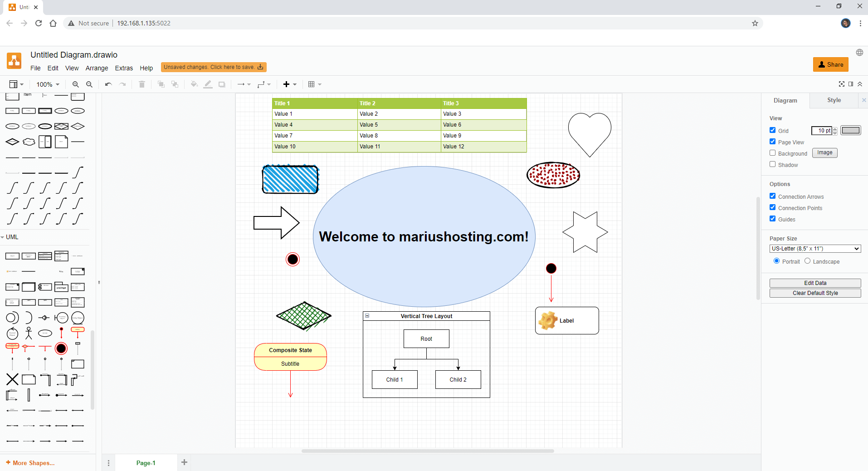The width and height of the screenshot is (868, 471).
Task: Open the waypoints style dropdown
Action: coord(264,84)
